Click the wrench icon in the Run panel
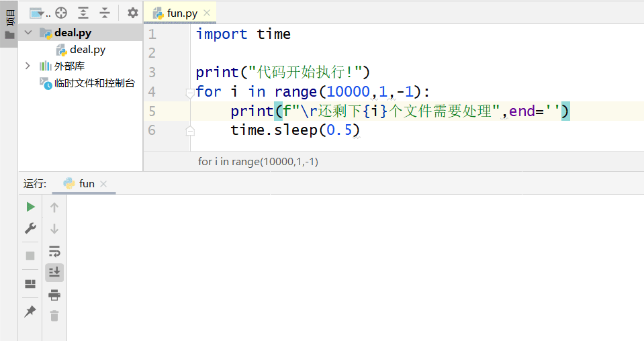The image size is (644, 341). (x=30, y=228)
